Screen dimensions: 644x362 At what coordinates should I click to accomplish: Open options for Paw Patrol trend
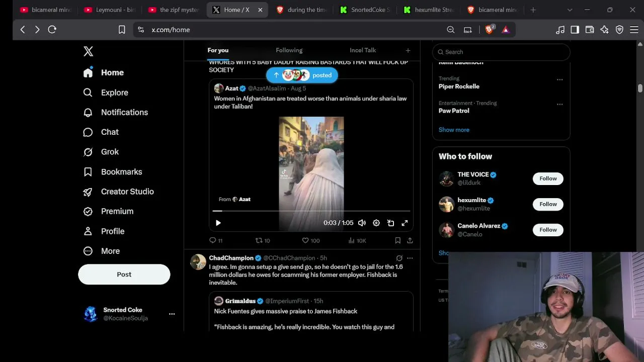(559, 104)
